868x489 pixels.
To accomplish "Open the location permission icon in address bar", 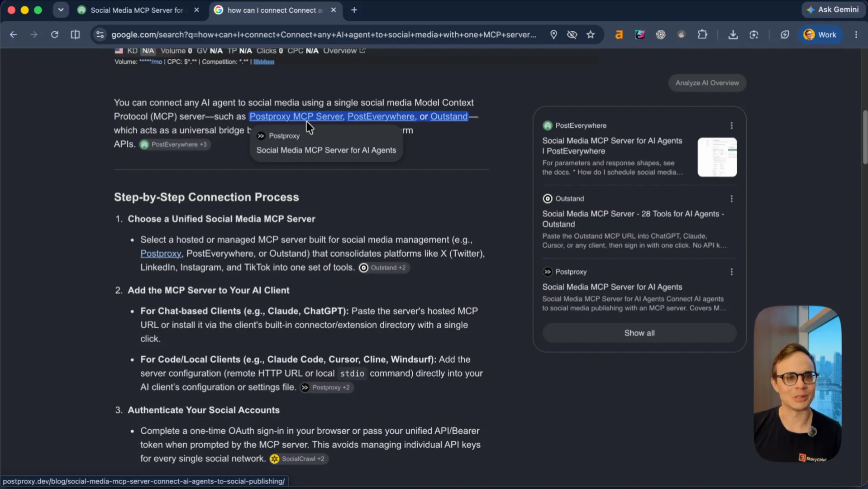I will pos(553,35).
